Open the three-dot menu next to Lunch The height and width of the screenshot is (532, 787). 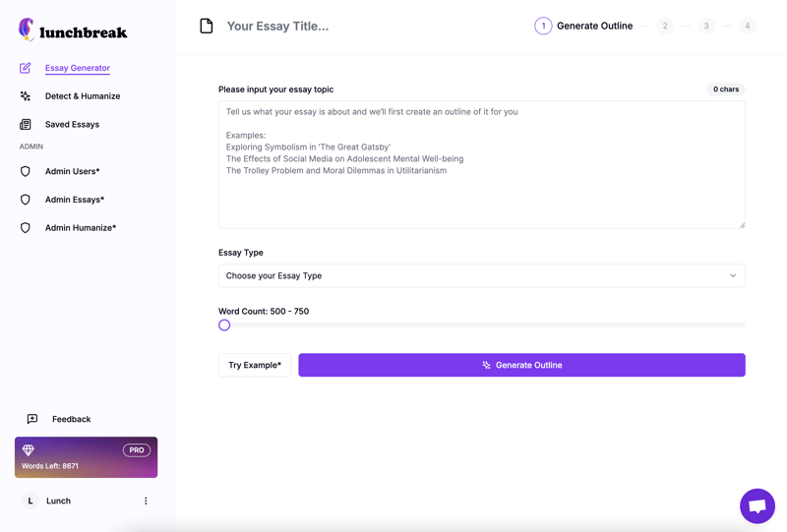146,501
